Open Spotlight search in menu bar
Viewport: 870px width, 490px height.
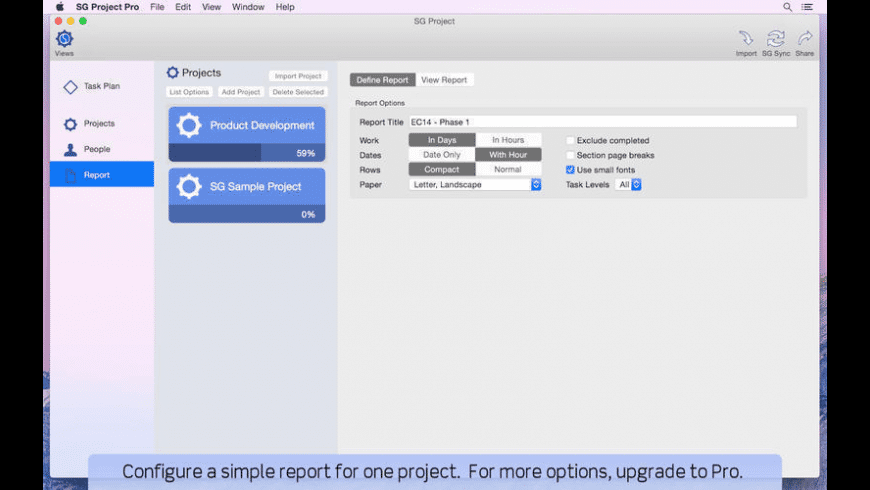(x=787, y=7)
